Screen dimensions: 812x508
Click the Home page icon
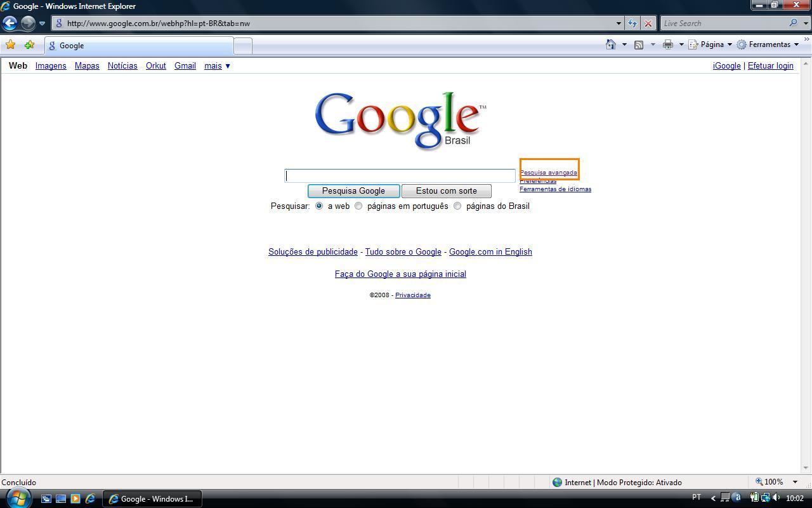tap(610, 44)
